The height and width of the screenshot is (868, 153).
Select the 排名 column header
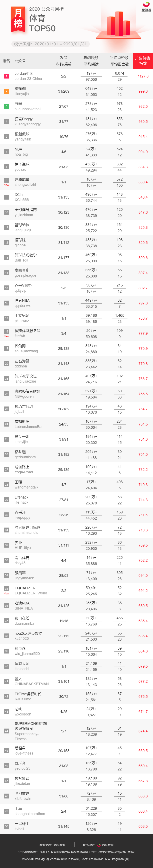coord(6,61)
